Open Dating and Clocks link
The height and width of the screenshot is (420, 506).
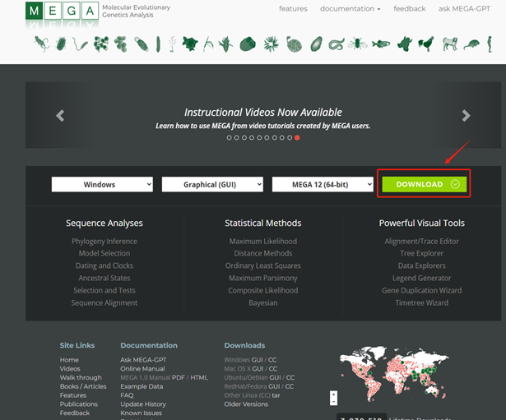104,265
